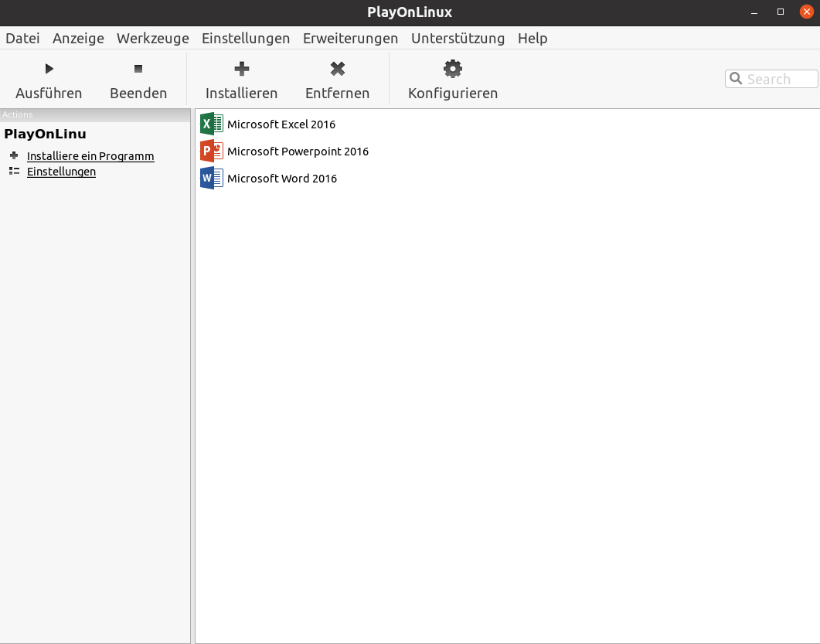Viewport: 820px width, 644px height.
Task: Click the PlayOnLinu sidebar heading
Action: coord(45,134)
